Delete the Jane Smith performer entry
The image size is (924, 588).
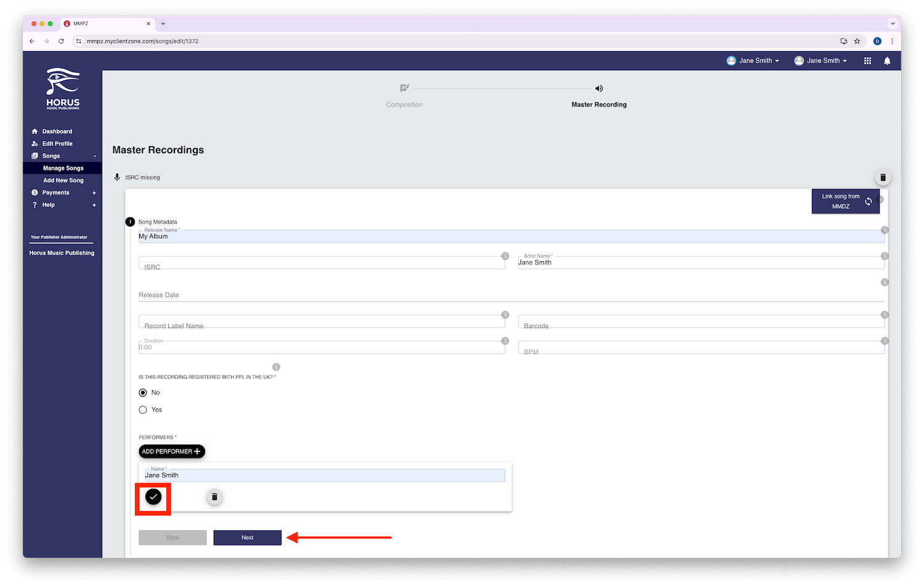214,497
